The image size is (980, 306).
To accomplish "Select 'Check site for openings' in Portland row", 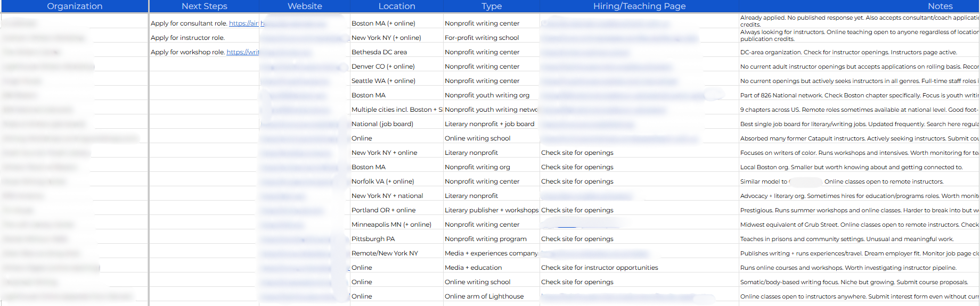I will (x=639, y=210).
